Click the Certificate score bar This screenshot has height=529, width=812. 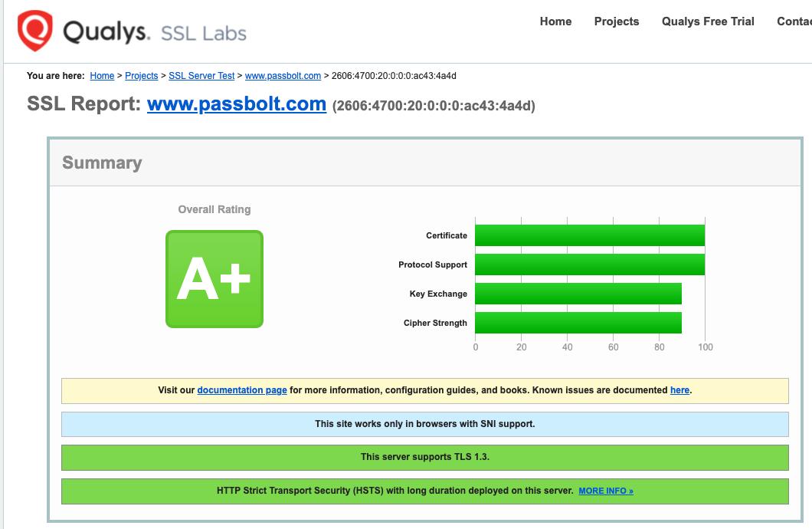[590, 235]
